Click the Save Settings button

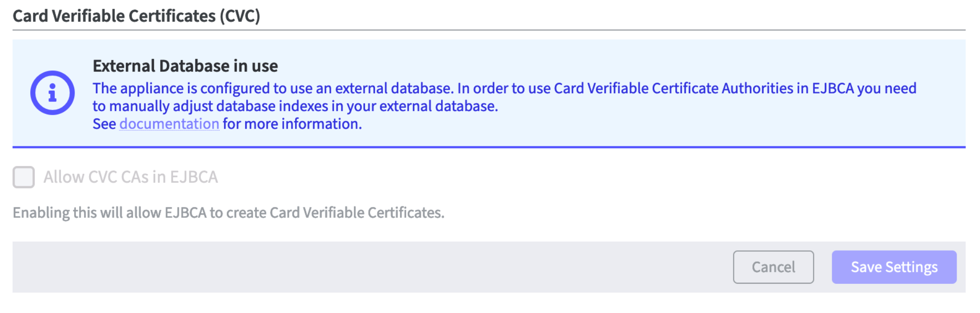[x=894, y=267]
